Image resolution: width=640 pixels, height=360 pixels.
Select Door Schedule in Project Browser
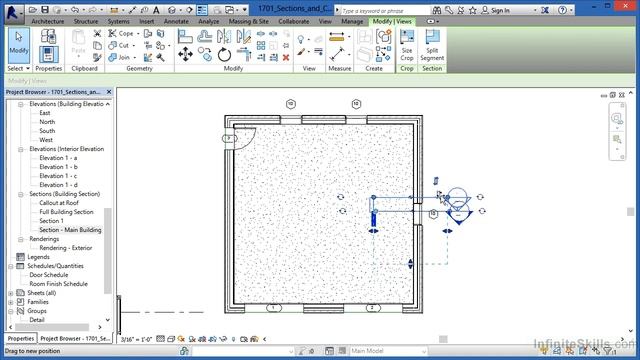(49, 275)
